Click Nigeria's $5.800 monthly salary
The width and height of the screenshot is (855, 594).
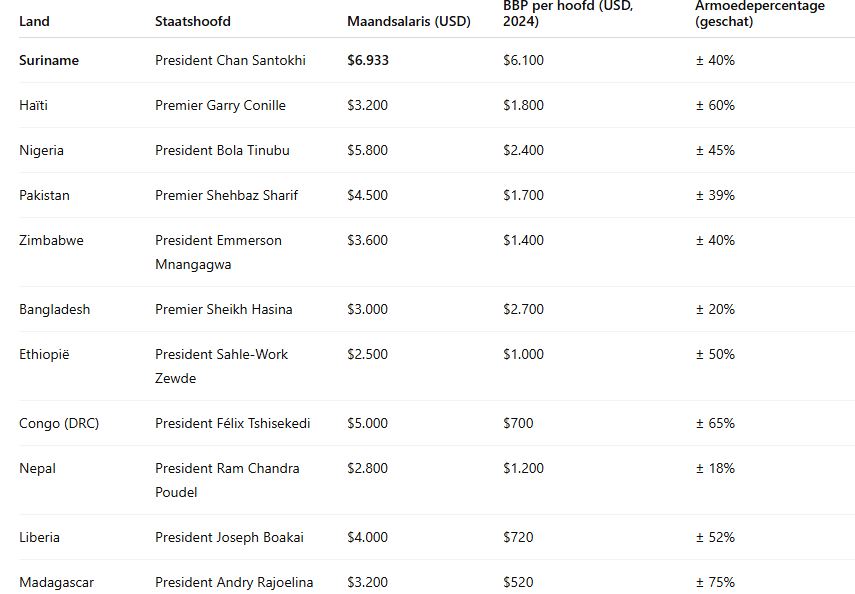coord(367,150)
